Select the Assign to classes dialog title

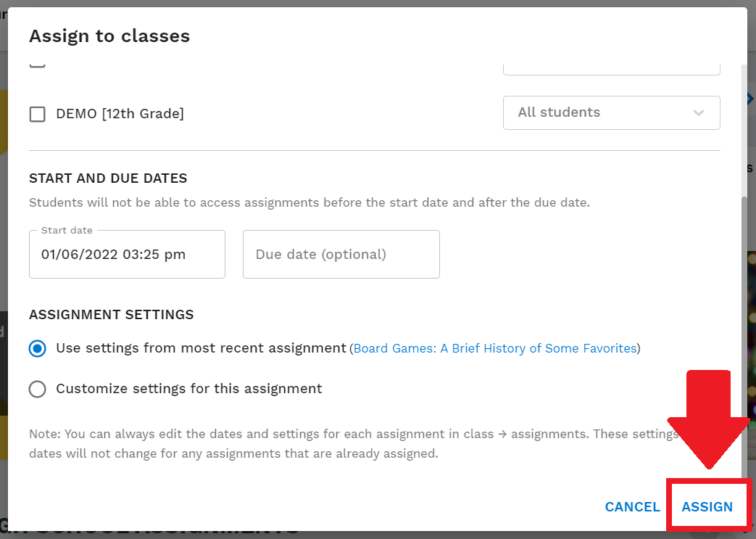109,36
